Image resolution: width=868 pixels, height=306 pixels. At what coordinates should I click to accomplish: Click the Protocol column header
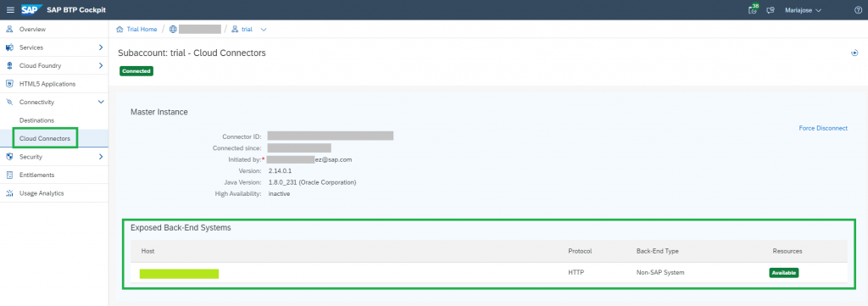tap(580, 251)
